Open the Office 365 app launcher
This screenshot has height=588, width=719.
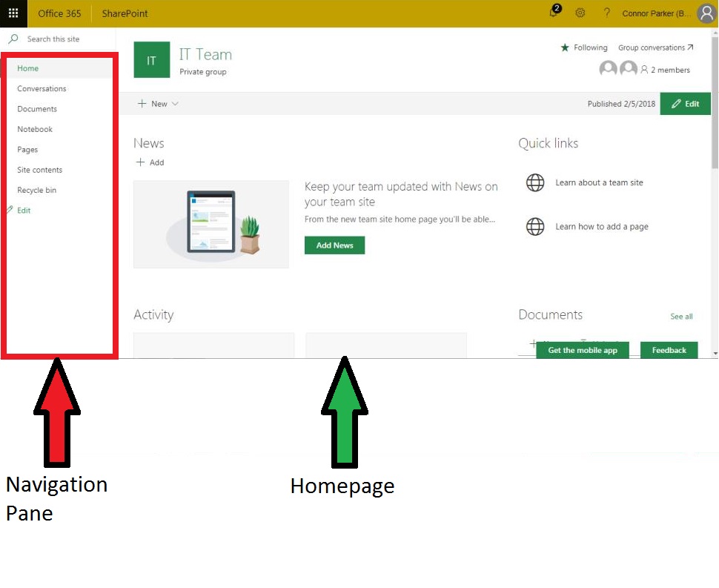pos(12,13)
